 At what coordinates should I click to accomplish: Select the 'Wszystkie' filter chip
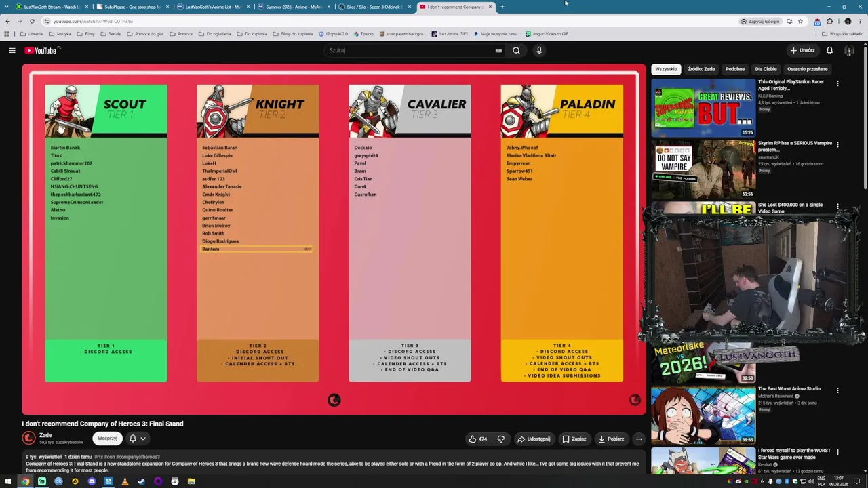[x=666, y=69]
